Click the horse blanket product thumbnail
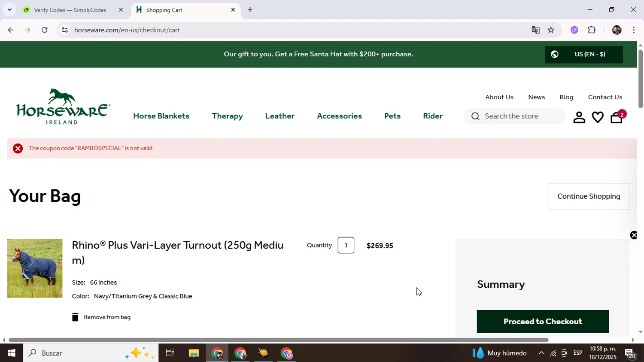The image size is (644, 362). 35,268
